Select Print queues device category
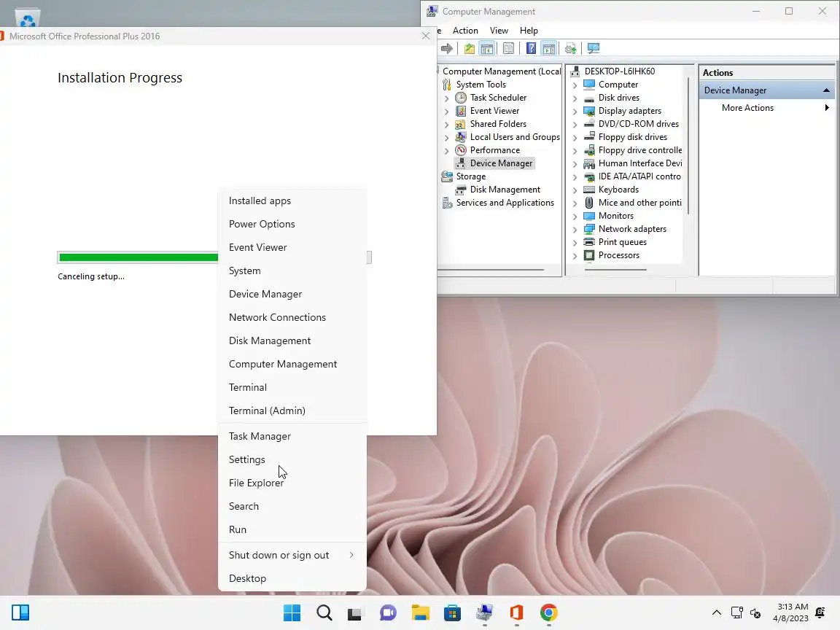The width and height of the screenshot is (840, 630). (623, 242)
